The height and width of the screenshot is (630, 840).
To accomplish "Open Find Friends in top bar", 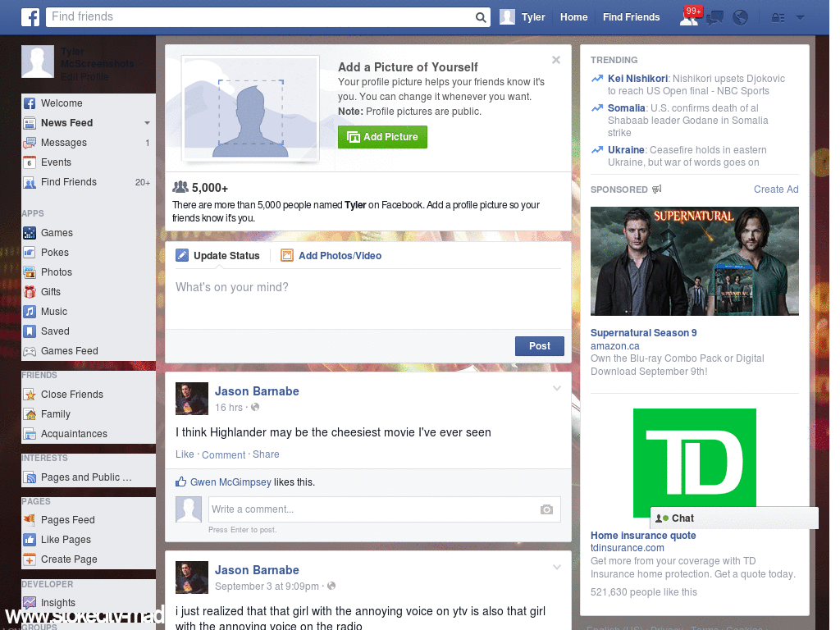I will pyautogui.click(x=631, y=17).
